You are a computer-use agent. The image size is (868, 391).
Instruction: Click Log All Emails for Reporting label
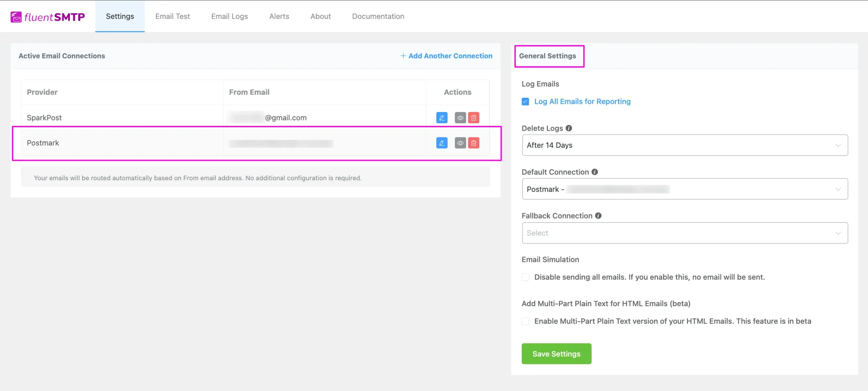pos(582,101)
